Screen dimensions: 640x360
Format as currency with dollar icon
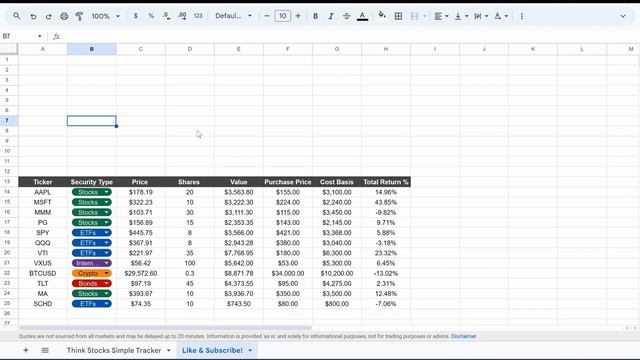coord(136,16)
